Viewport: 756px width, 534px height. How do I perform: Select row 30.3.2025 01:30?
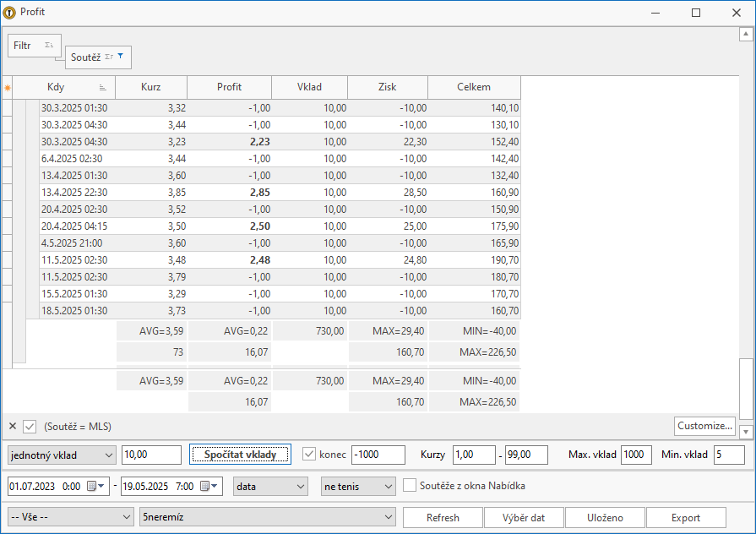pos(280,108)
